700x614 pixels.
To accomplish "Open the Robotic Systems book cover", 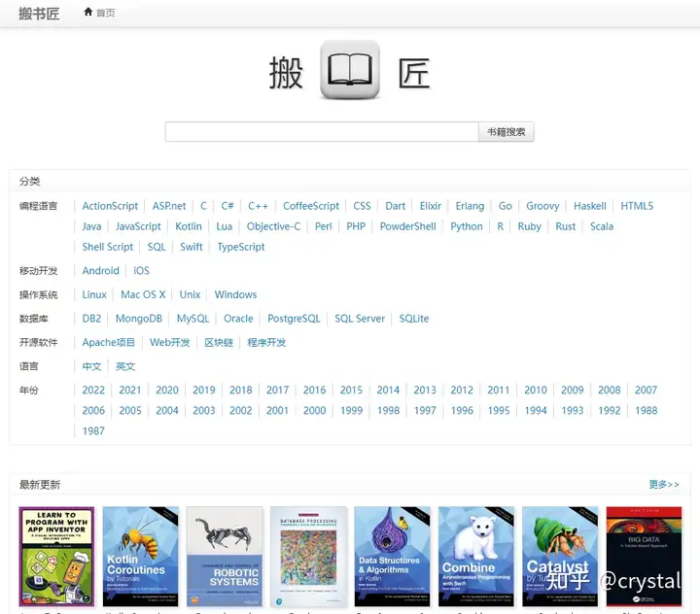I will pos(225,557).
